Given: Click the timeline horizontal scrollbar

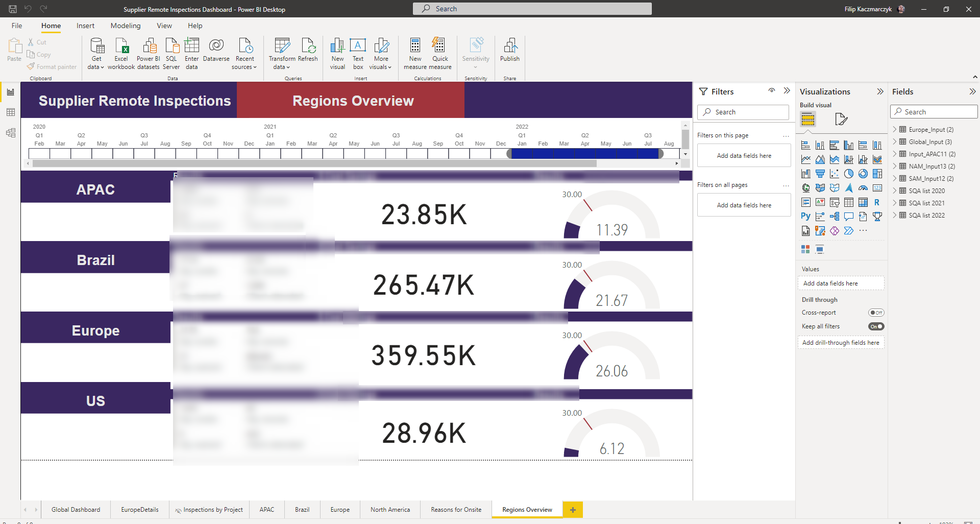Looking at the screenshot, I should (x=314, y=163).
